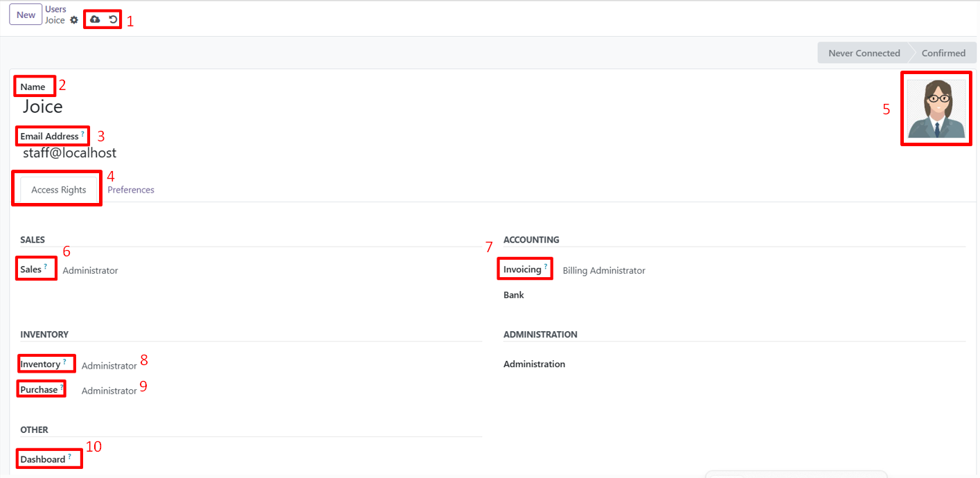Open the Inventory Administrator role selector
980x478 pixels.
point(109,365)
